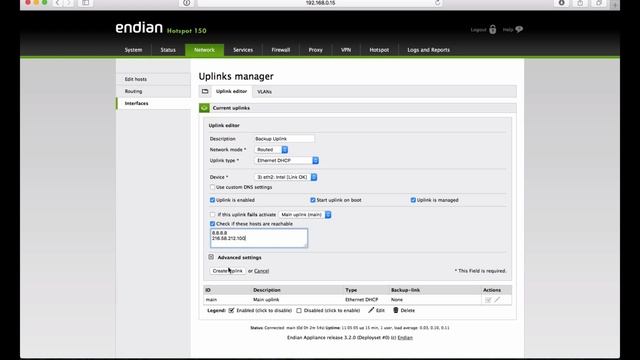Click the Description field with Backup Uplink
Screen dimensions: 640x360
pos(284,139)
